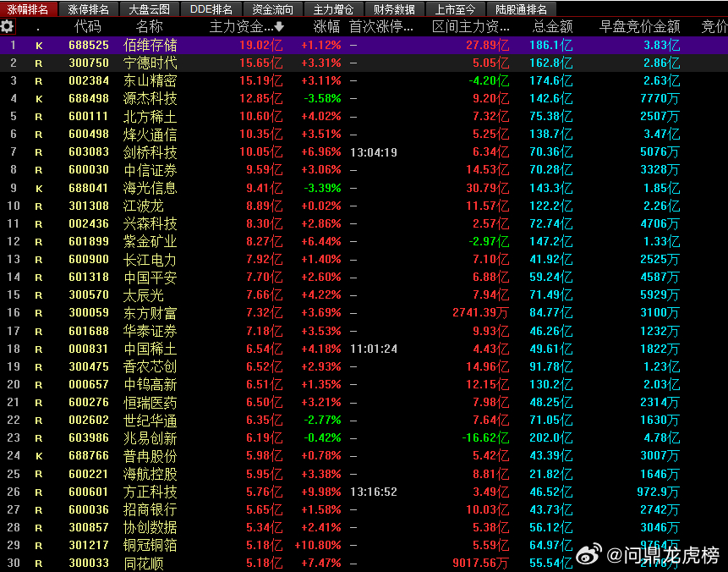
Task: Open the 主力增仓 tab
Action: click(x=333, y=8)
